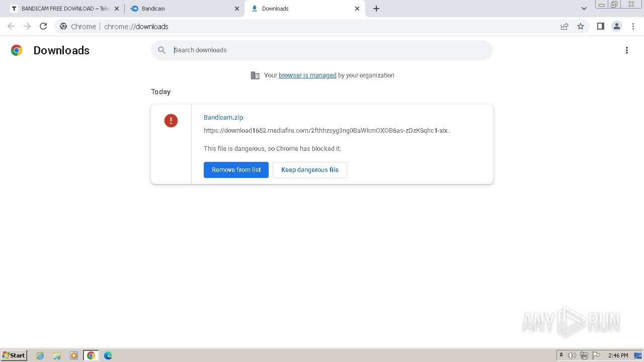Open Action Center flag icon

pyautogui.click(x=596, y=355)
